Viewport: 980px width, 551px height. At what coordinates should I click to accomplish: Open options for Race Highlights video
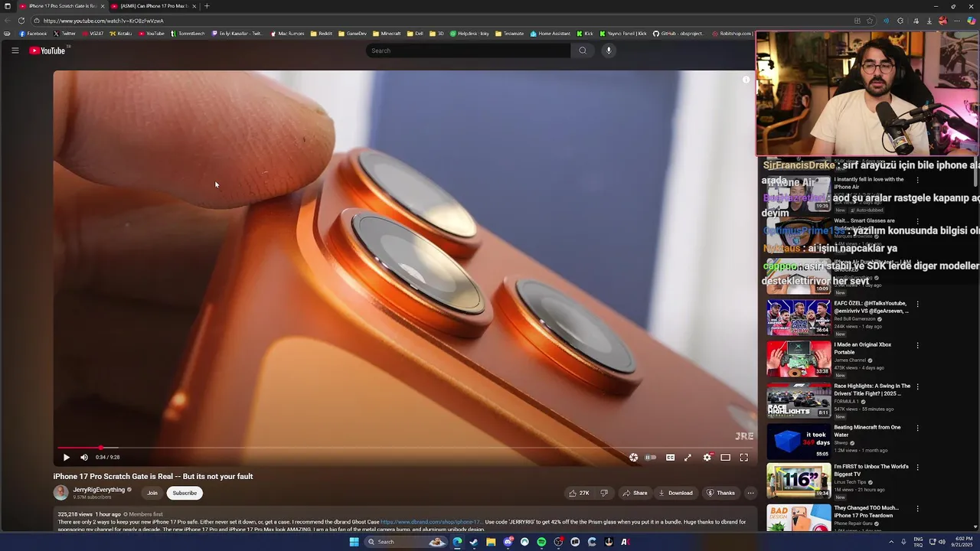pyautogui.click(x=917, y=386)
